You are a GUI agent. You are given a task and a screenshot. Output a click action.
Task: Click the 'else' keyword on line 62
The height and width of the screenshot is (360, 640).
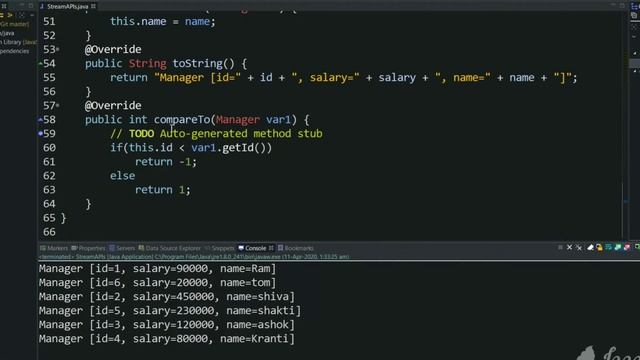122,176
